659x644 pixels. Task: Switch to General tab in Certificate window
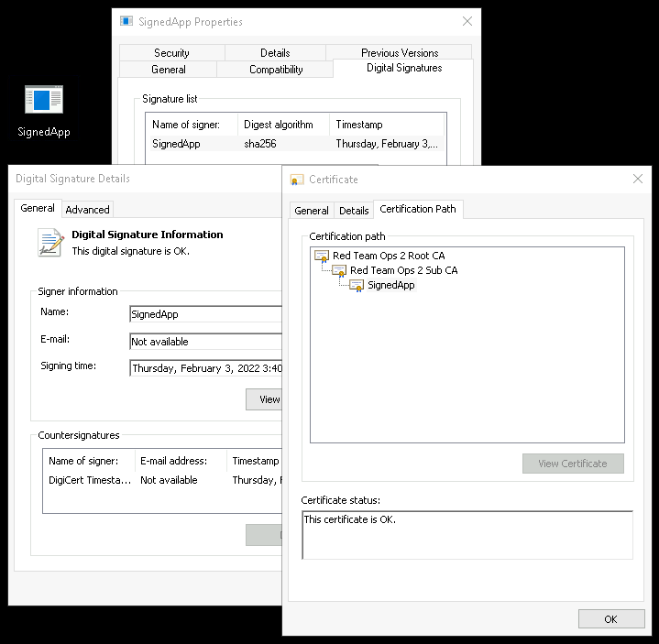pyautogui.click(x=312, y=211)
